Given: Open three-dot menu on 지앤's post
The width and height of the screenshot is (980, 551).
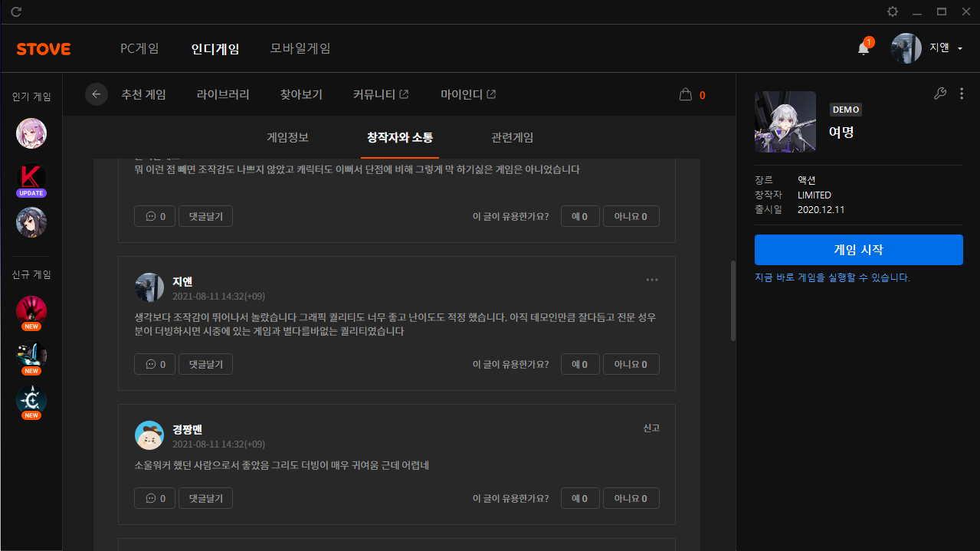Looking at the screenshot, I should click(652, 280).
